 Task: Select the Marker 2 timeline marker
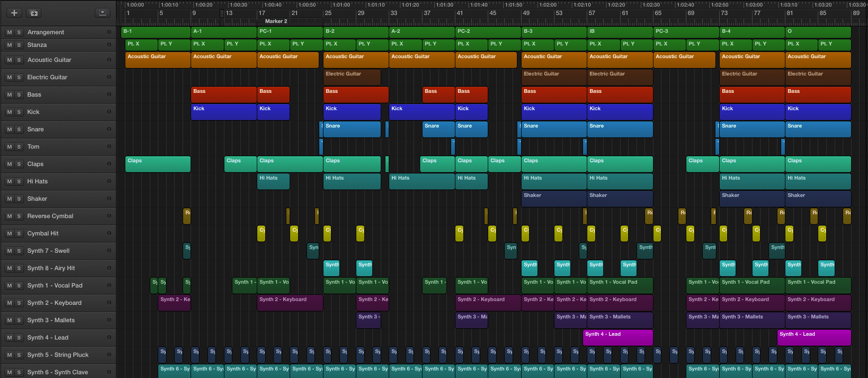(x=276, y=21)
